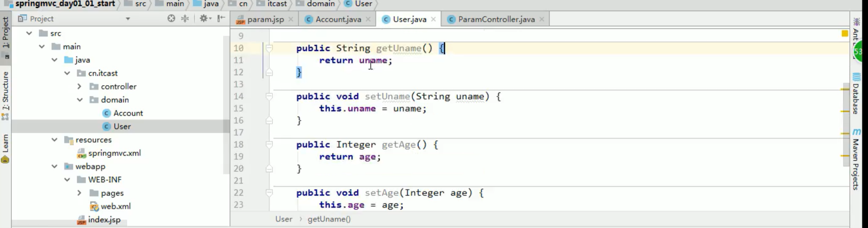The height and width of the screenshot is (228, 868).
Task: Fold the getUname method at line 10
Action: click(x=269, y=48)
